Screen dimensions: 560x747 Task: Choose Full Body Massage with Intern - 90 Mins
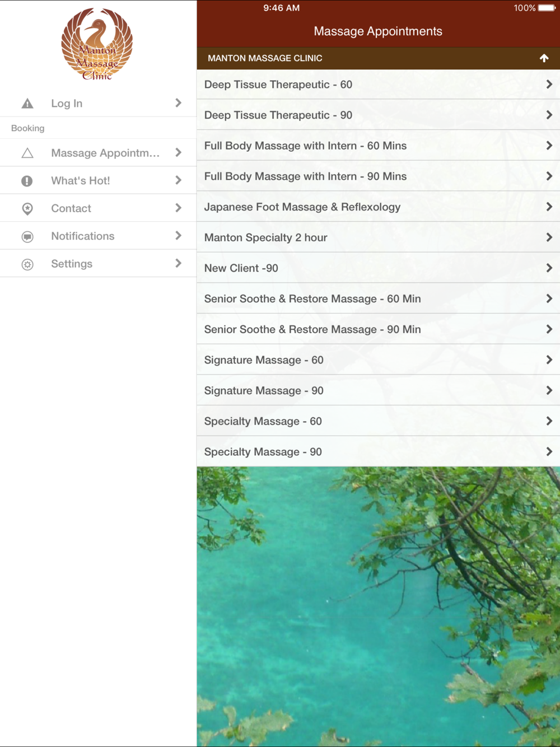379,176
